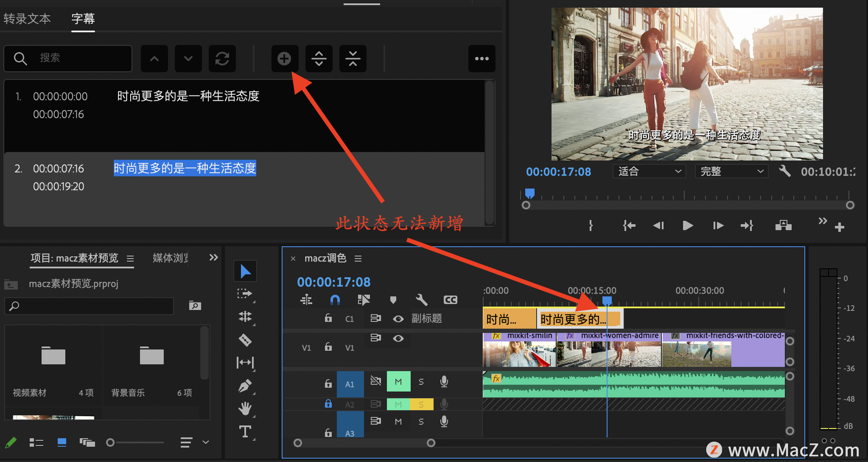Open the program monitor button editor plus
The height and width of the screenshot is (462, 868).
(x=840, y=227)
